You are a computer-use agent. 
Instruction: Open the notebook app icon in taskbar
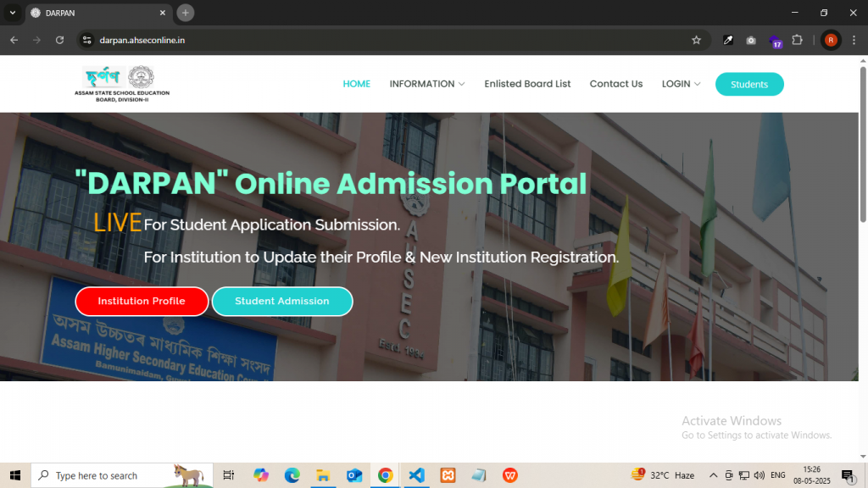479,475
